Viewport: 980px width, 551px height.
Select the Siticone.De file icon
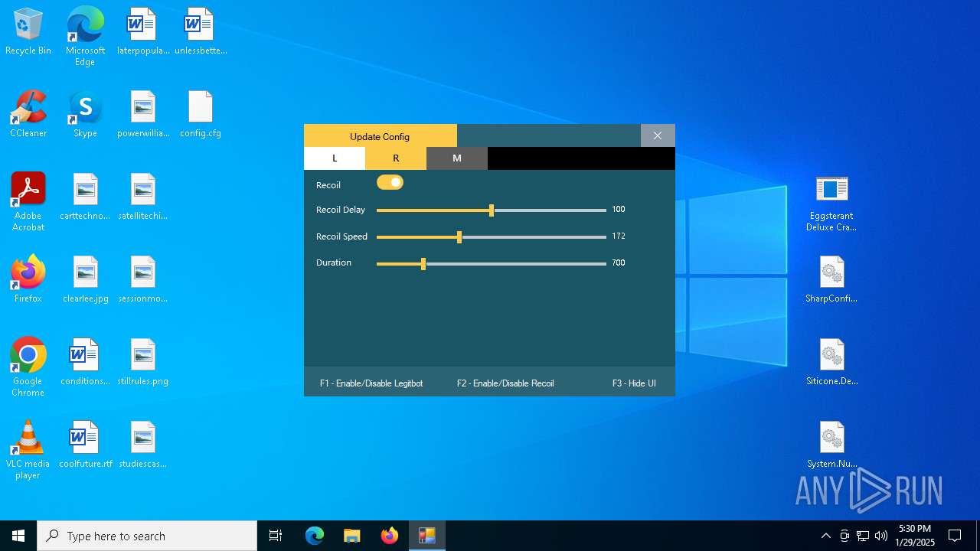tap(831, 363)
